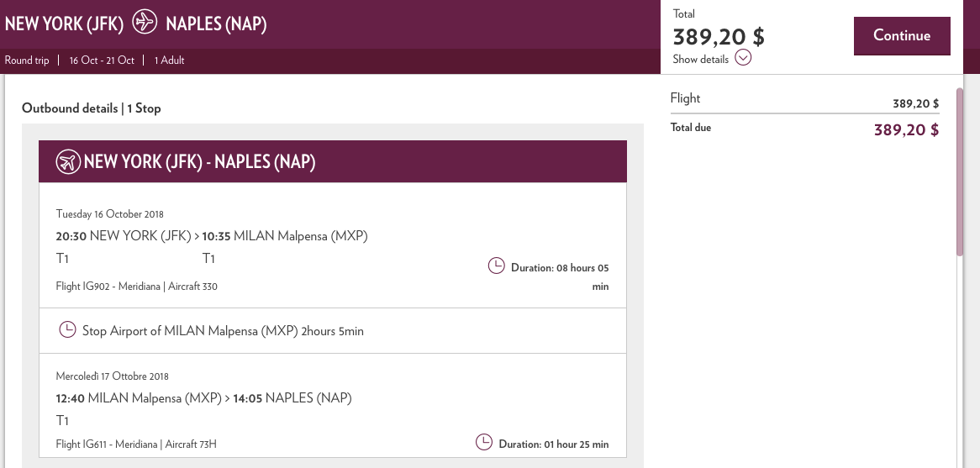Expand price details with the chevron circle

click(x=743, y=58)
